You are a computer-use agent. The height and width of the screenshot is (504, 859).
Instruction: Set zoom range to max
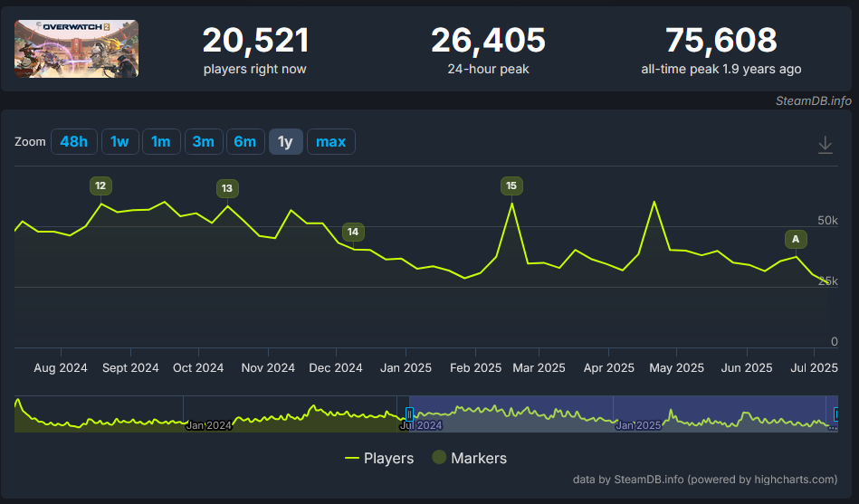331,141
